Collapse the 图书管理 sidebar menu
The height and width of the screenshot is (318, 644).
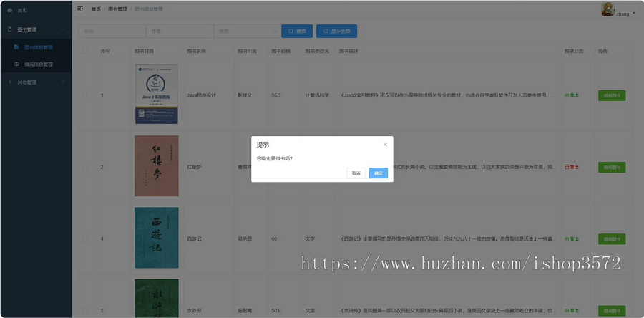tap(36, 29)
